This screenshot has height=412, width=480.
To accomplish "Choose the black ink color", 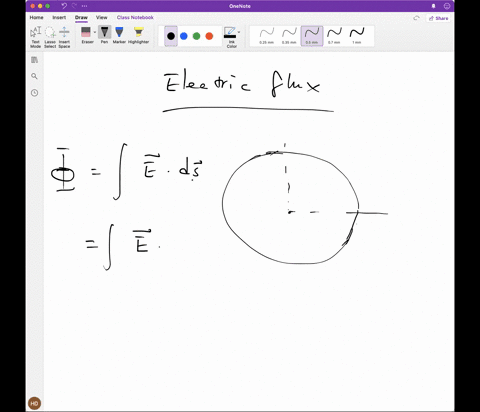I will click(x=171, y=36).
